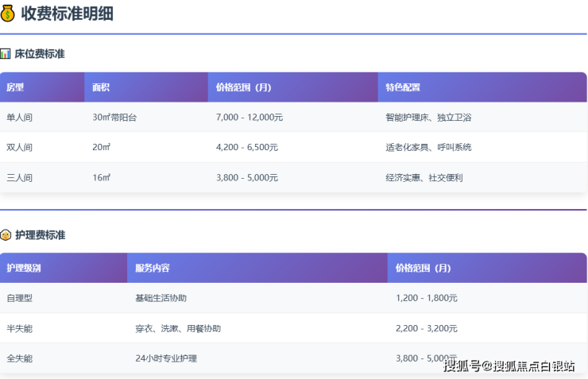The height and width of the screenshot is (379, 588).
Task: Click the 搜狐号@搜狐焦点白银站 watermark link
Action: (x=509, y=366)
